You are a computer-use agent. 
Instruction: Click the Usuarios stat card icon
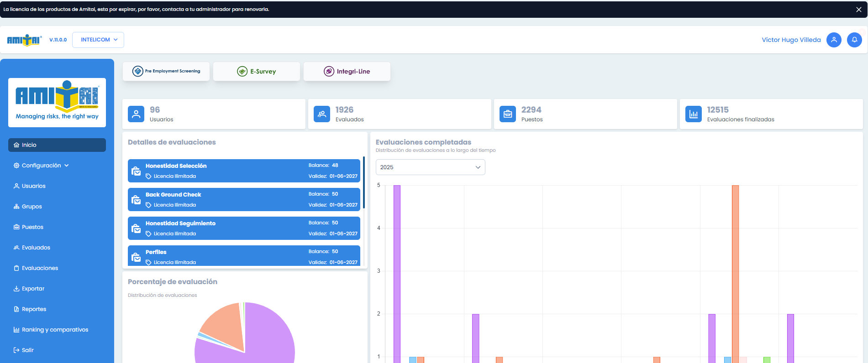pyautogui.click(x=136, y=114)
